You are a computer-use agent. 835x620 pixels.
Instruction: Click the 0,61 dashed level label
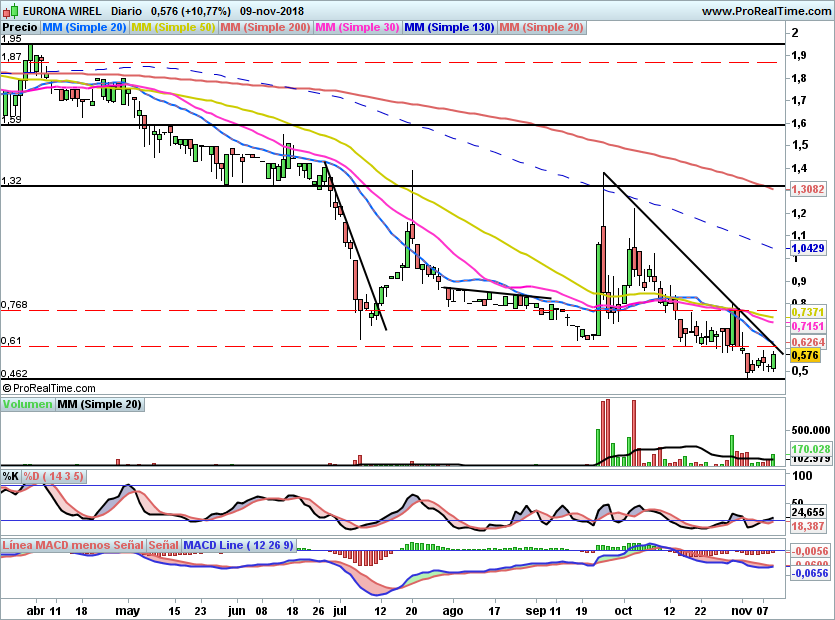click(11, 340)
